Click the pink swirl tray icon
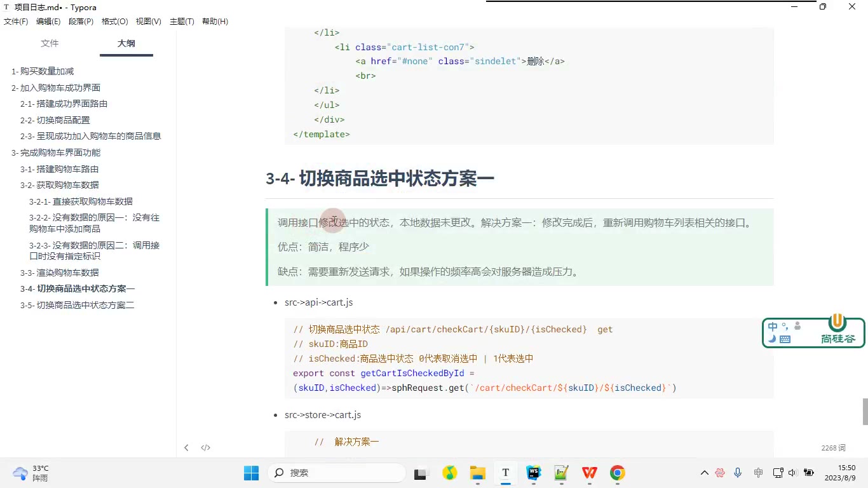Screen dimensions: 868x488 (x=720, y=473)
